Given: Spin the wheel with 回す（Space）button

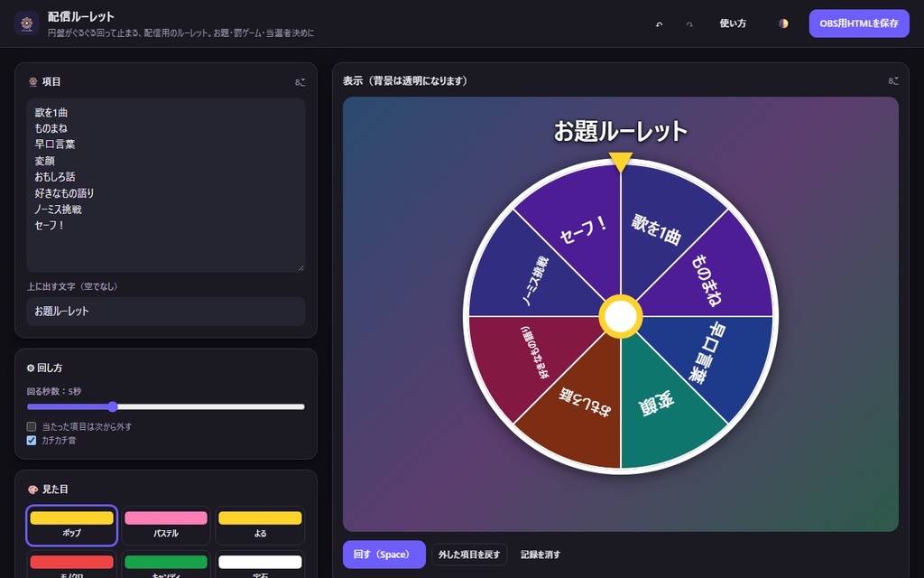Looking at the screenshot, I should [x=384, y=555].
